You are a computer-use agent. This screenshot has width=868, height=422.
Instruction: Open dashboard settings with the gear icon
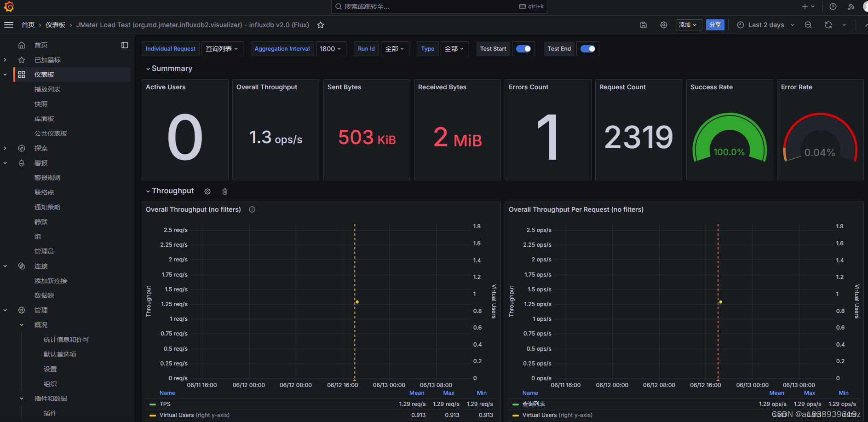(x=664, y=25)
